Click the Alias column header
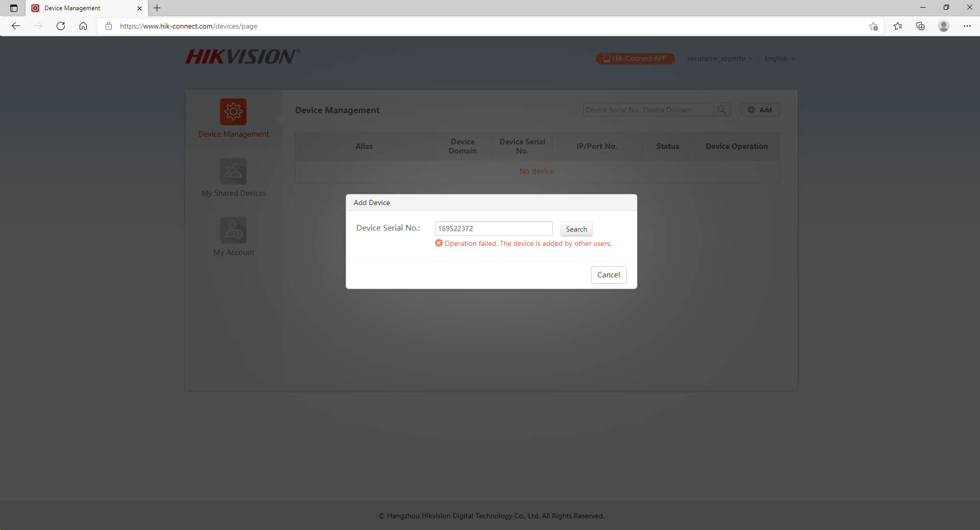 click(364, 146)
